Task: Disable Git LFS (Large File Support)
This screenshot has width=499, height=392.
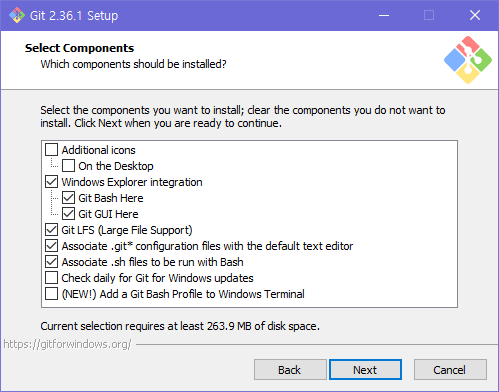Action: [51, 230]
